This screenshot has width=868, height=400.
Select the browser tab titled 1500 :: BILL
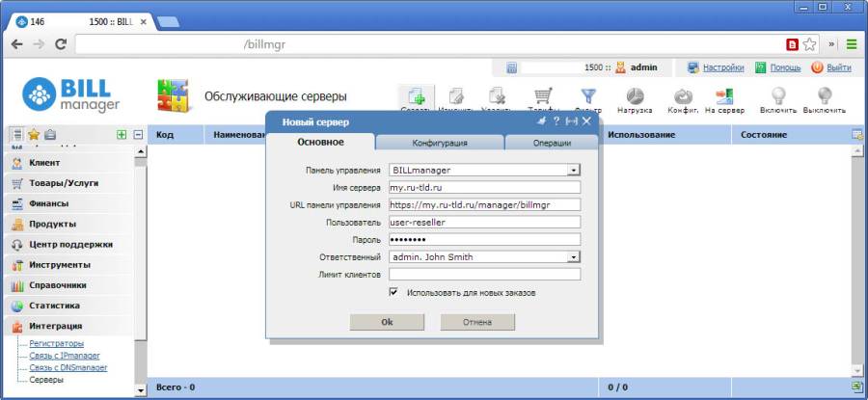point(80,22)
